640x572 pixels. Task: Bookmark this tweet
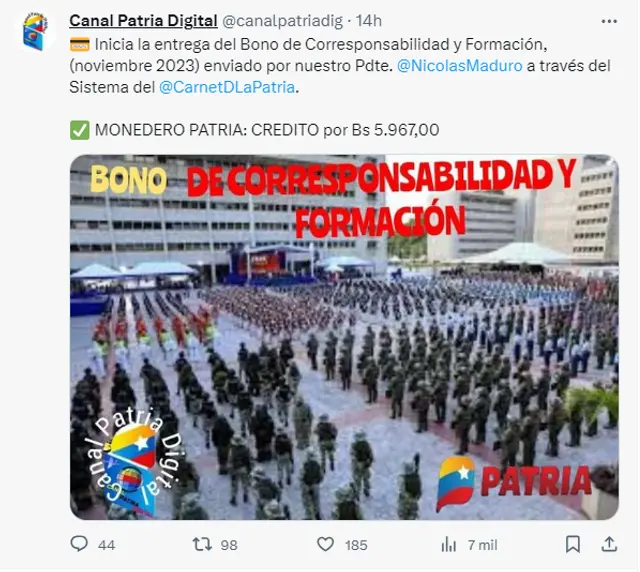click(573, 544)
